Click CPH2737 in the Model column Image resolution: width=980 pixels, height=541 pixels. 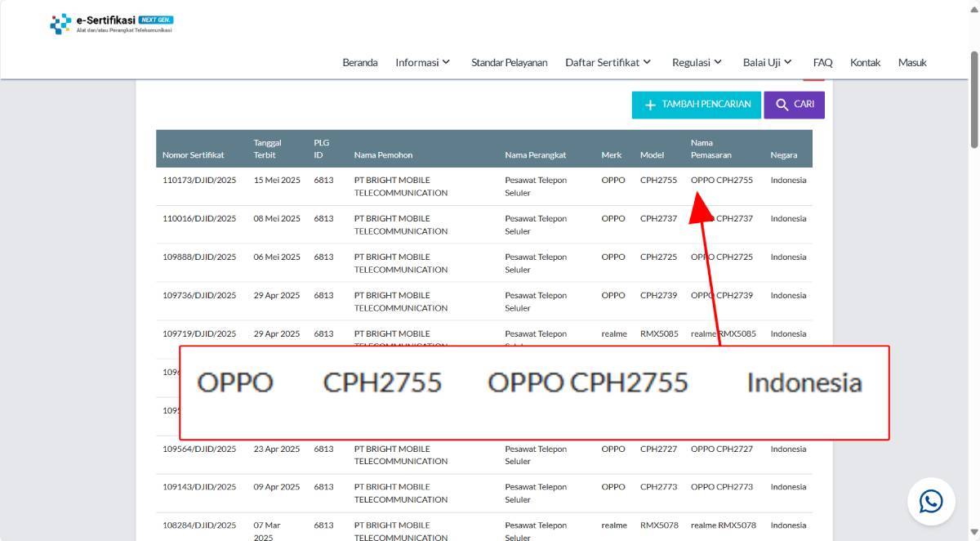(658, 218)
